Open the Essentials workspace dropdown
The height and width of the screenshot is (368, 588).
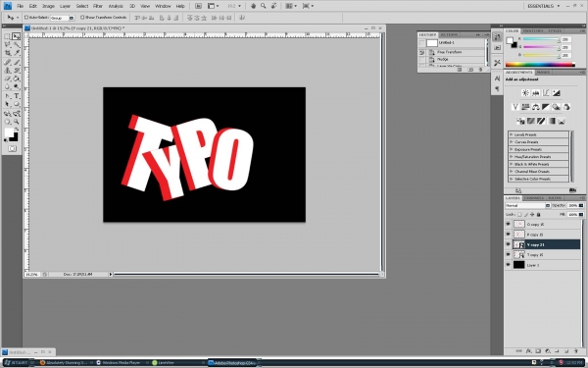pyautogui.click(x=544, y=6)
